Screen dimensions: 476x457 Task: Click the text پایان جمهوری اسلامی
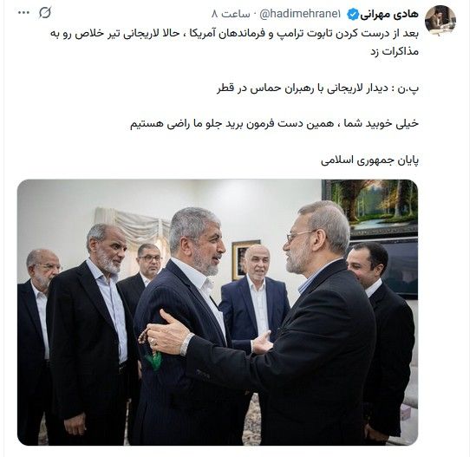[369, 160]
